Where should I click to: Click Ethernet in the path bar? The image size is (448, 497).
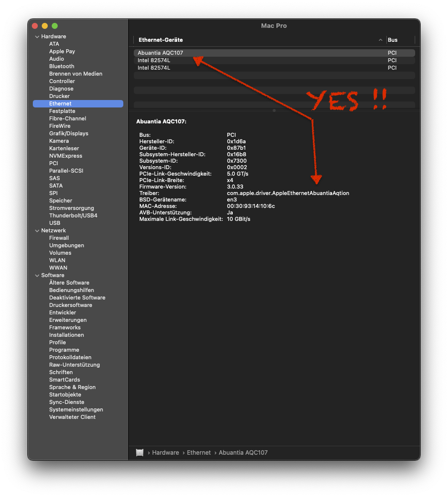(x=199, y=453)
